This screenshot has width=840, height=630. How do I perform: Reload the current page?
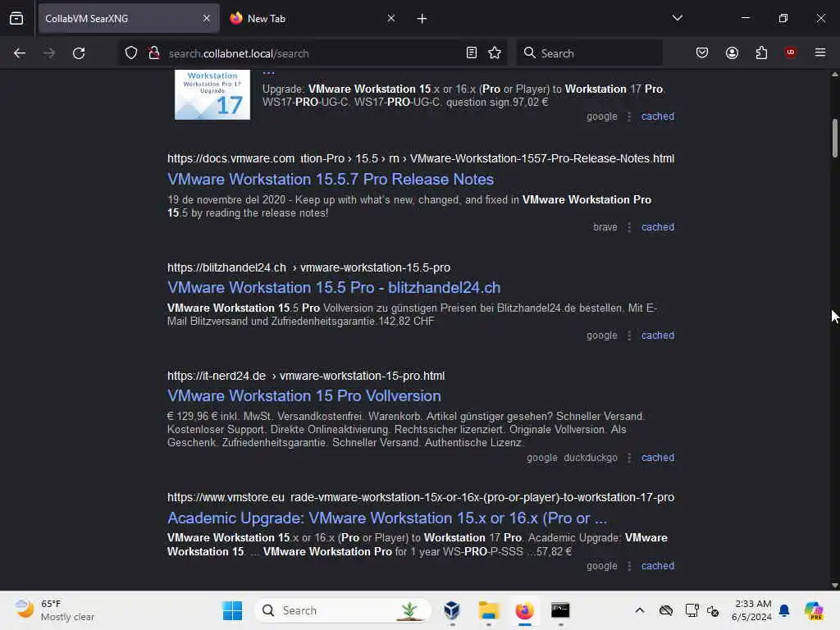(x=79, y=53)
